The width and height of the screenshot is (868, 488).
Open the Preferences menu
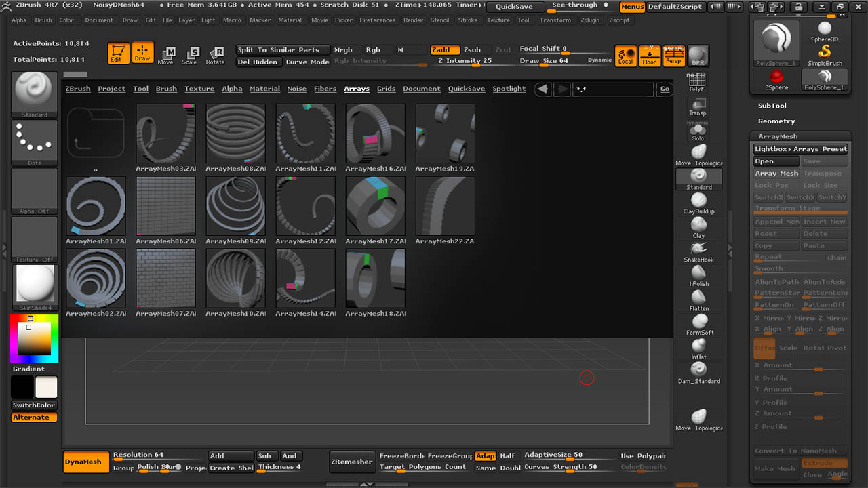pos(377,20)
